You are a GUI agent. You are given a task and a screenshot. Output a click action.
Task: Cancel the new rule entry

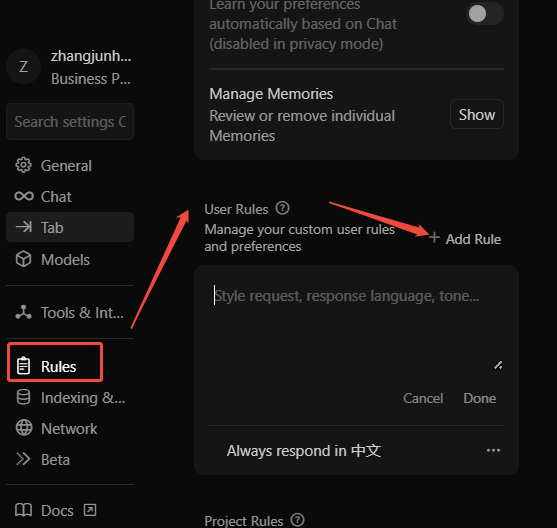[423, 398]
